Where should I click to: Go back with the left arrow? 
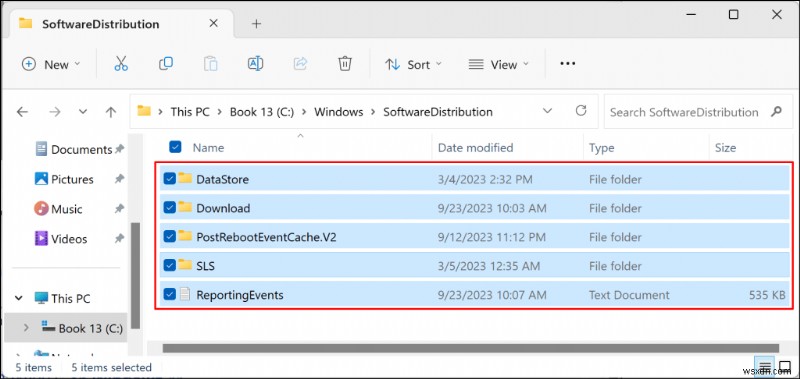[22, 112]
